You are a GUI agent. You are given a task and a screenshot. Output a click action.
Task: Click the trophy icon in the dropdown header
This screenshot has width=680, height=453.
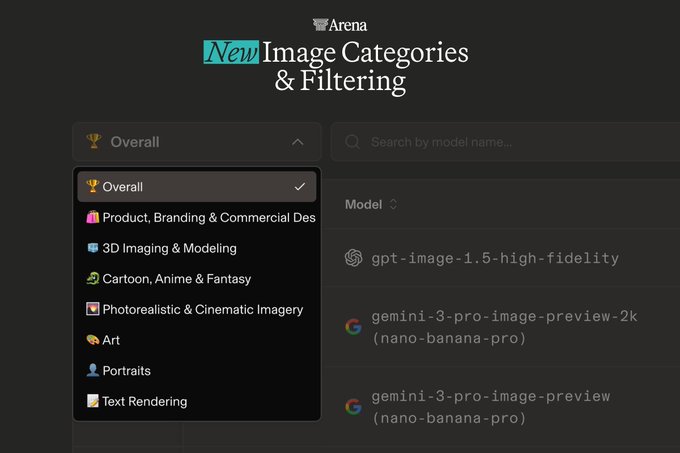click(x=94, y=141)
